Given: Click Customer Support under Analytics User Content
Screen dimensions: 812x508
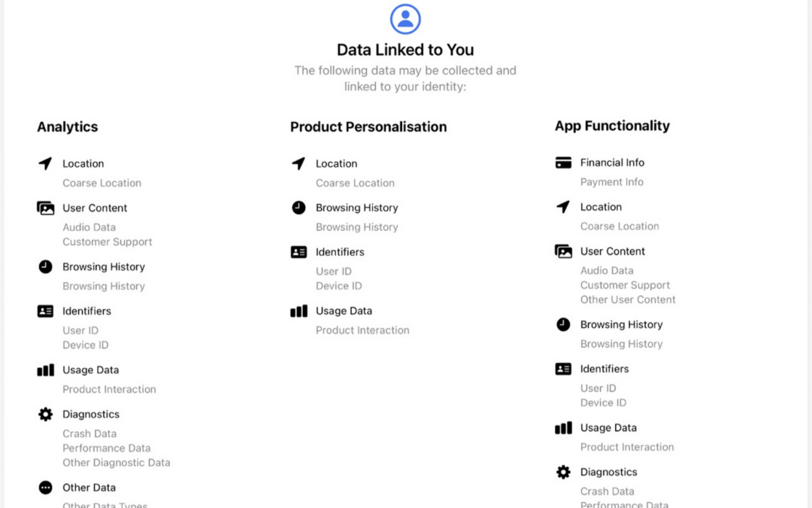Looking at the screenshot, I should (108, 242).
